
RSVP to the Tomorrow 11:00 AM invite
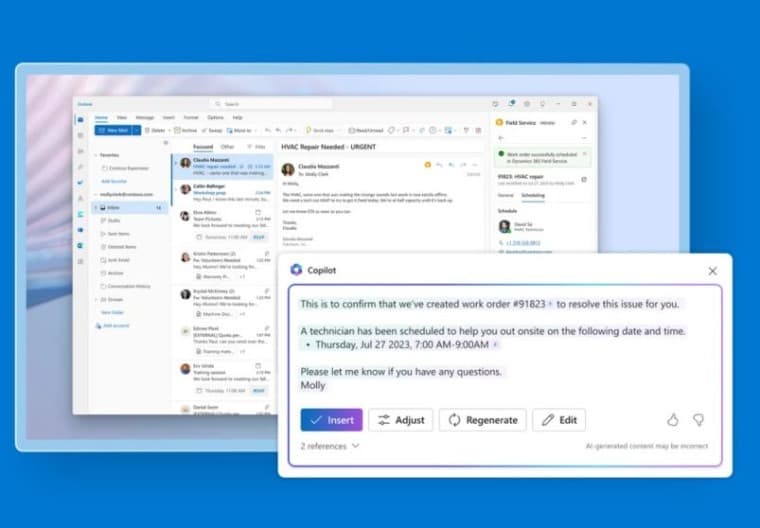click(x=259, y=237)
